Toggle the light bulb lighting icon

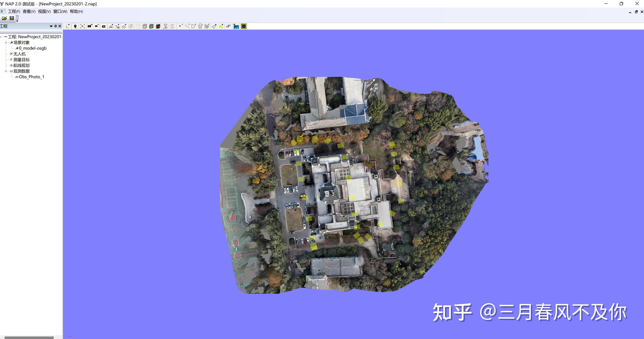166,26
